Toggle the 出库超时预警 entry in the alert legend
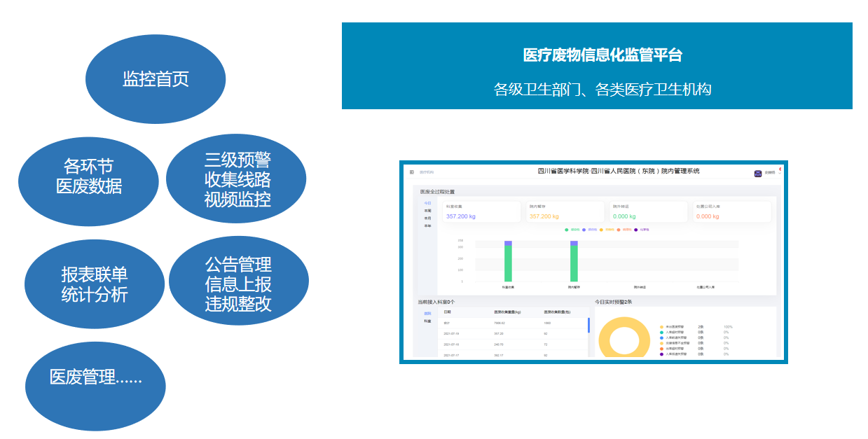Viewport: 868px width, 439px height. (661, 349)
